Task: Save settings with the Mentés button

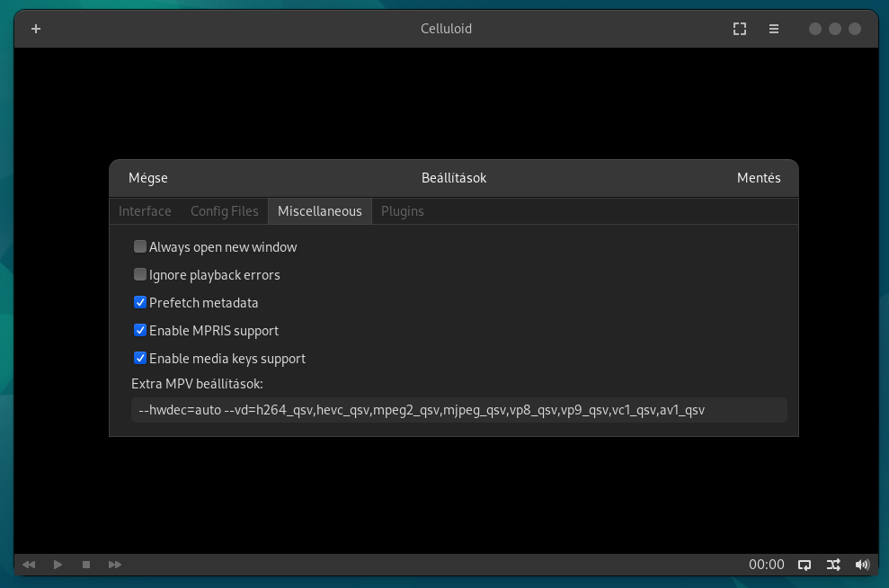Action: (x=759, y=178)
